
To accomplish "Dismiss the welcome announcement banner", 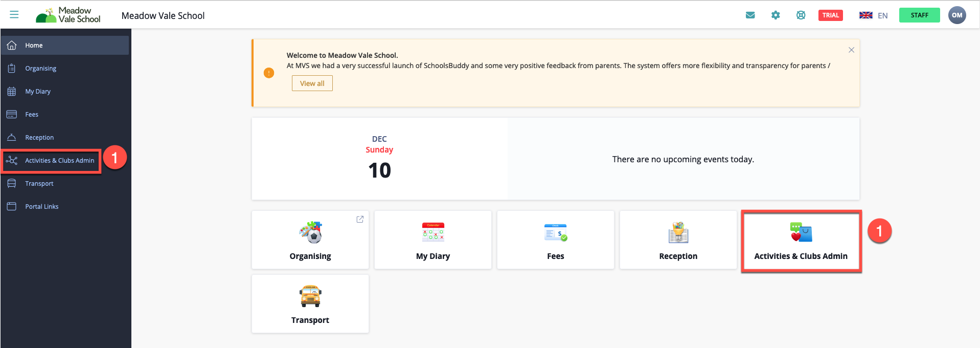I will click(x=851, y=50).
